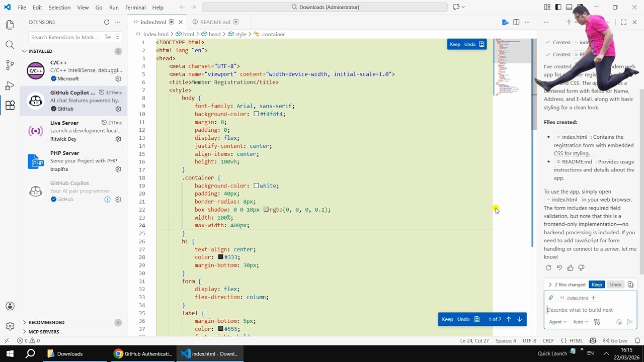Open the Explorer view in activity bar
Viewport: 644px width, 362px height.
pos(10,25)
